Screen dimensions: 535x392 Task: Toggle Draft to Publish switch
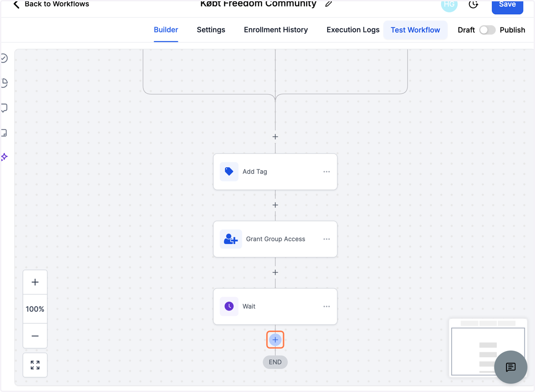487,30
